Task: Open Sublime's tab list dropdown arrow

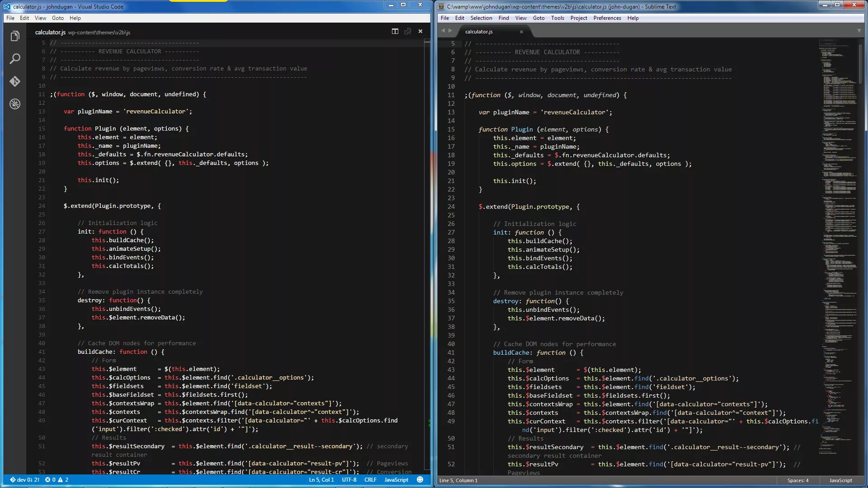Action: pos(859,31)
